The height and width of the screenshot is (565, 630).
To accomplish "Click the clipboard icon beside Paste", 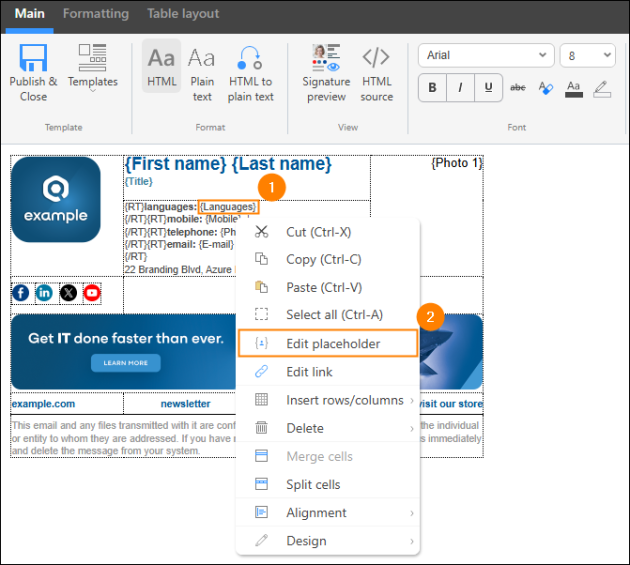I will [x=262, y=287].
